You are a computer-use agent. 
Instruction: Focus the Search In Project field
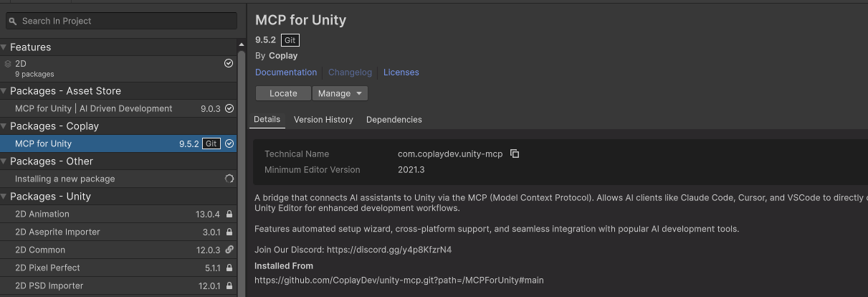click(121, 21)
